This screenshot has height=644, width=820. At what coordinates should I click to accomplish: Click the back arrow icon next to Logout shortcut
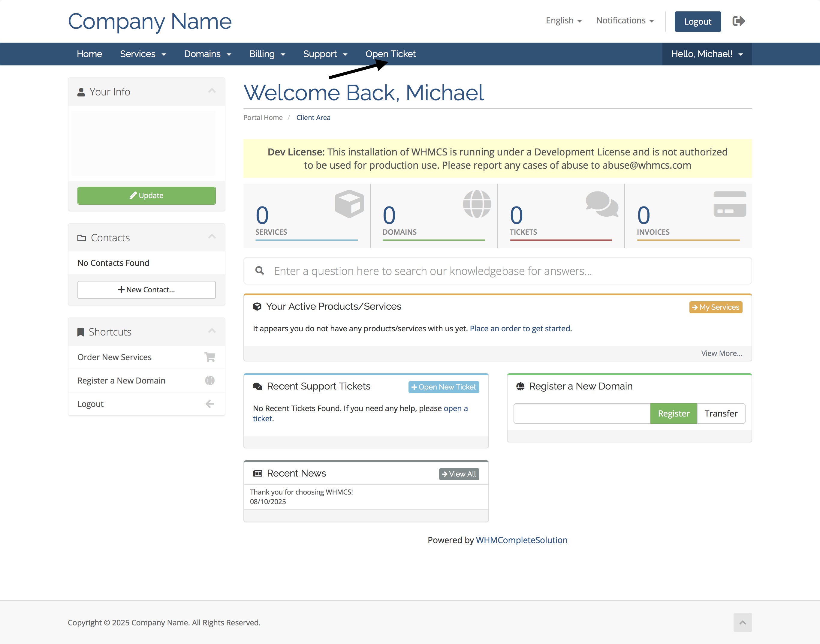[x=210, y=403]
